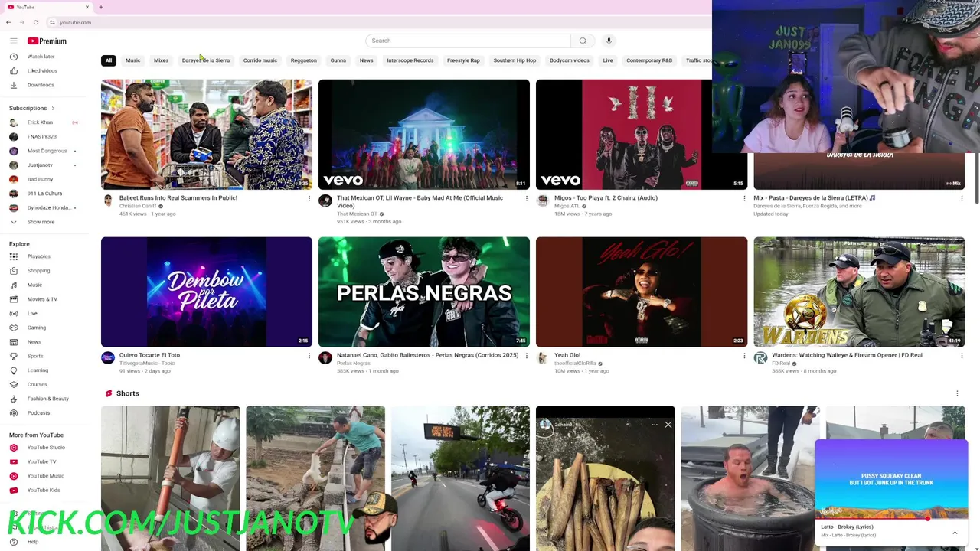Open options menu for Quiero Tocarte El Toto
The height and width of the screenshot is (551, 980).
pos(309,356)
